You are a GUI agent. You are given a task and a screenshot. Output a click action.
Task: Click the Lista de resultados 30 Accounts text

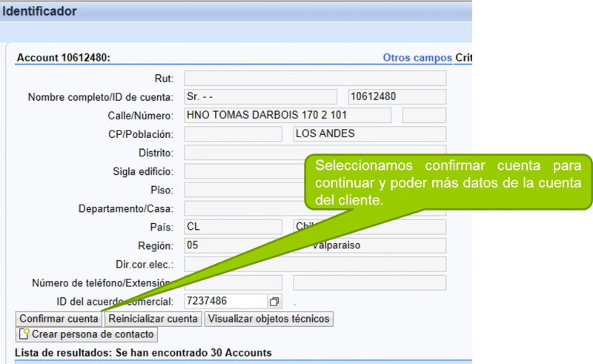143,353
